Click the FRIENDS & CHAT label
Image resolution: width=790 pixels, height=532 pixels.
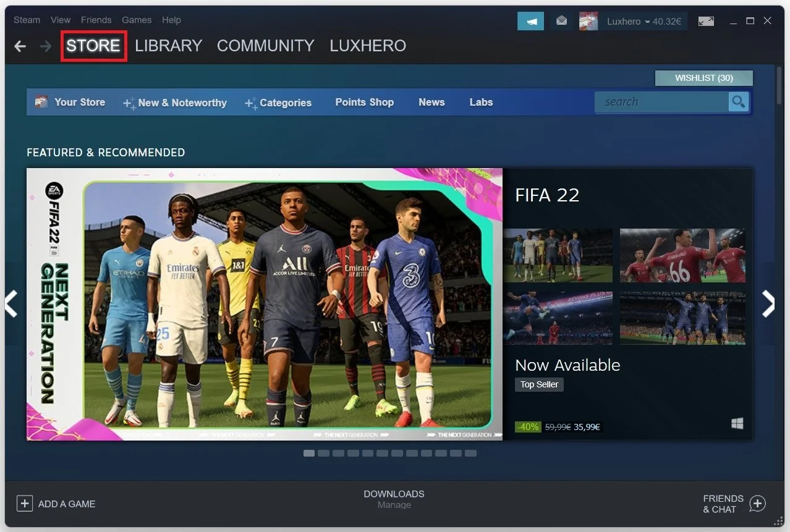coord(723,504)
